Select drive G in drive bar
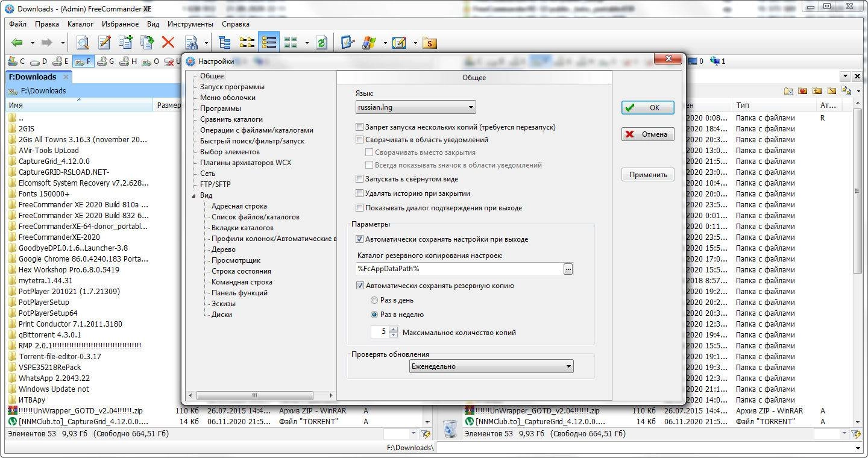The image size is (868, 458). coord(105,61)
